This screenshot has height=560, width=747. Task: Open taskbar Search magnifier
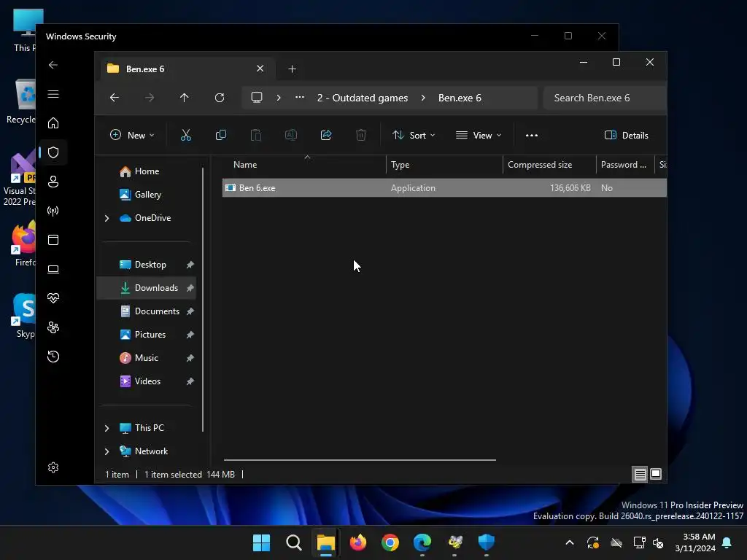coord(294,542)
